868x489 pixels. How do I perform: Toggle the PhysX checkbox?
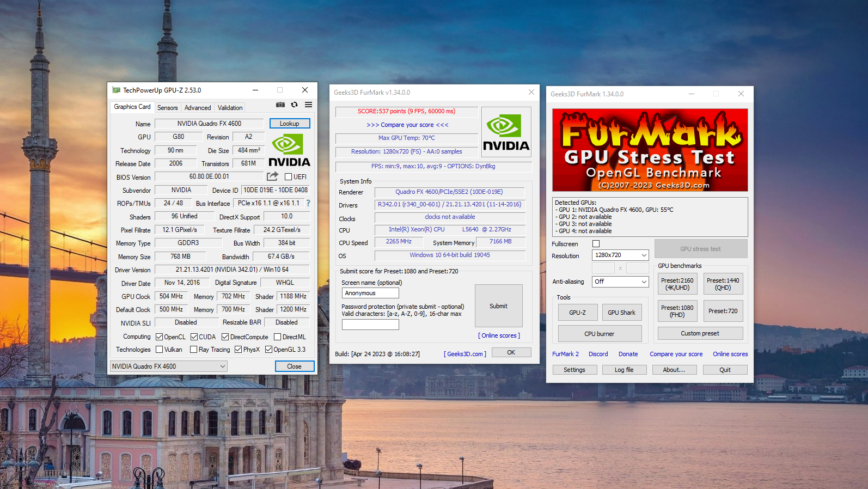pyautogui.click(x=239, y=350)
